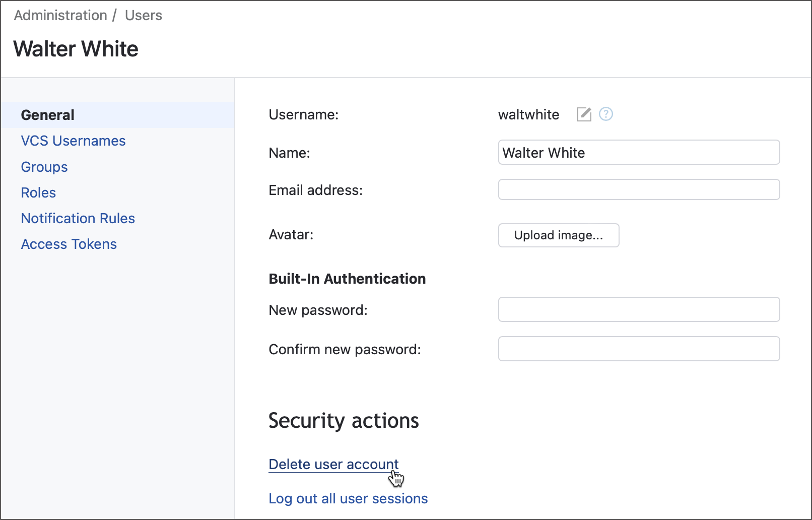This screenshot has width=812, height=520.
Task: Click the New password field
Action: (x=639, y=309)
